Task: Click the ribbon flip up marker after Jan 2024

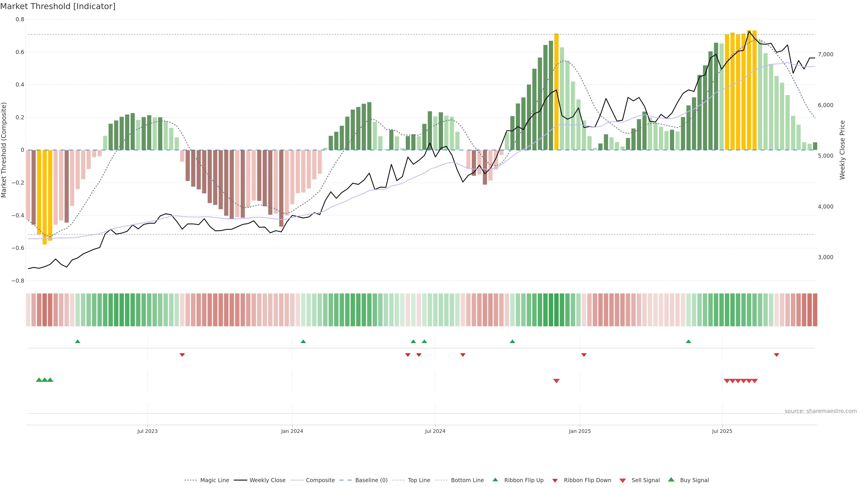Action: pyautogui.click(x=303, y=342)
